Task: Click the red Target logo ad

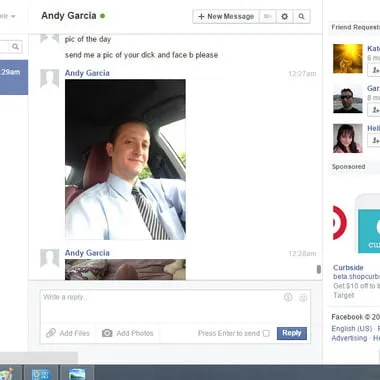Action: point(340,223)
